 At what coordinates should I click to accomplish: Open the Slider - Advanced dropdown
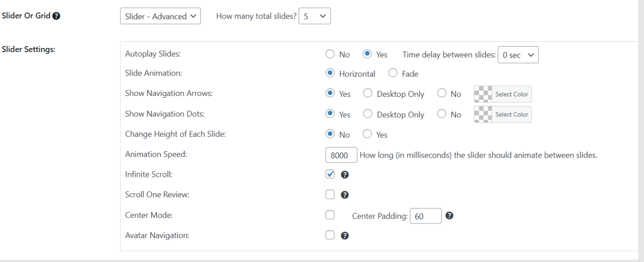(160, 16)
